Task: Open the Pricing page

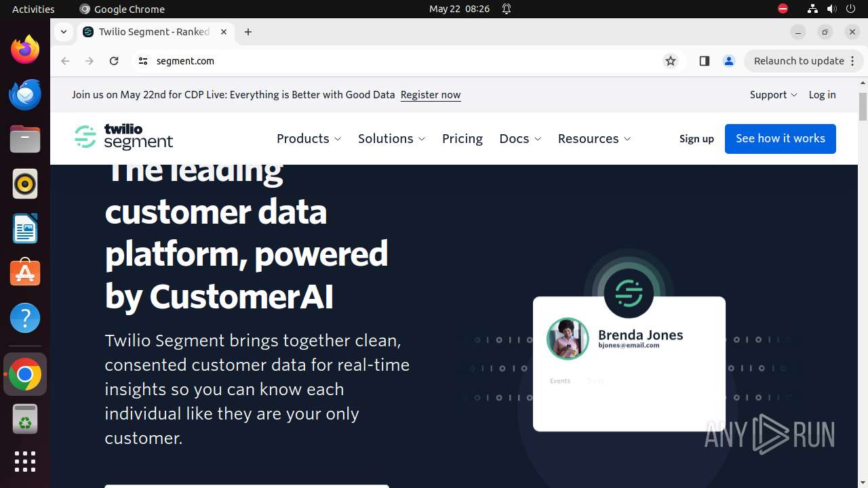Action: (x=462, y=138)
